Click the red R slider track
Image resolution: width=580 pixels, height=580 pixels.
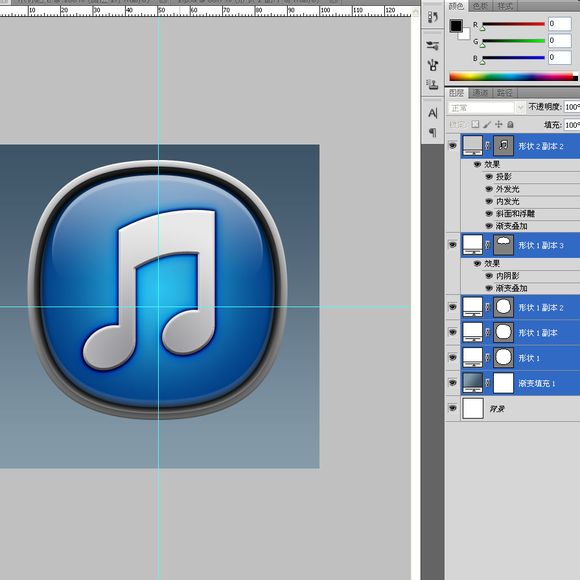click(513, 24)
